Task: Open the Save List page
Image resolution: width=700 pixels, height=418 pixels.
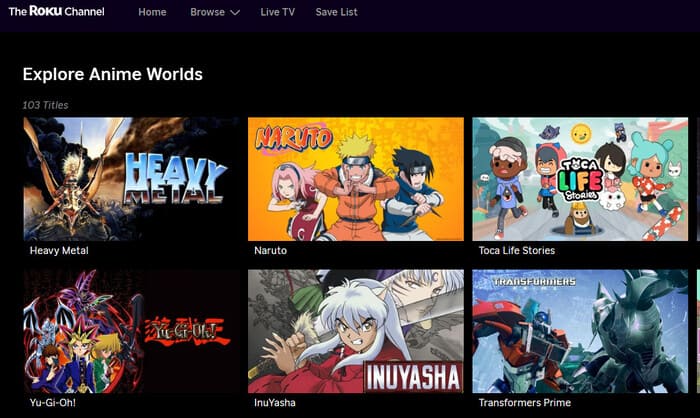Action: pyautogui.click(x=336, y=12)
